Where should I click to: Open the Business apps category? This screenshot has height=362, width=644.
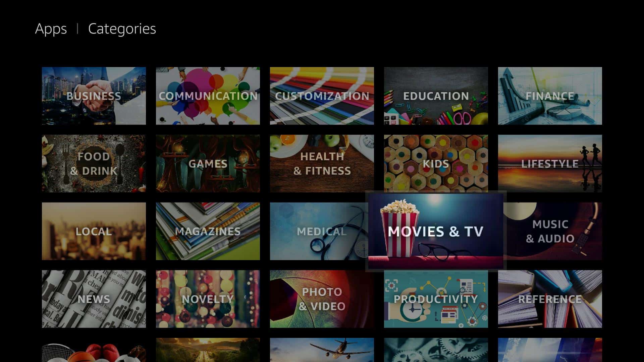pos(94,96)
